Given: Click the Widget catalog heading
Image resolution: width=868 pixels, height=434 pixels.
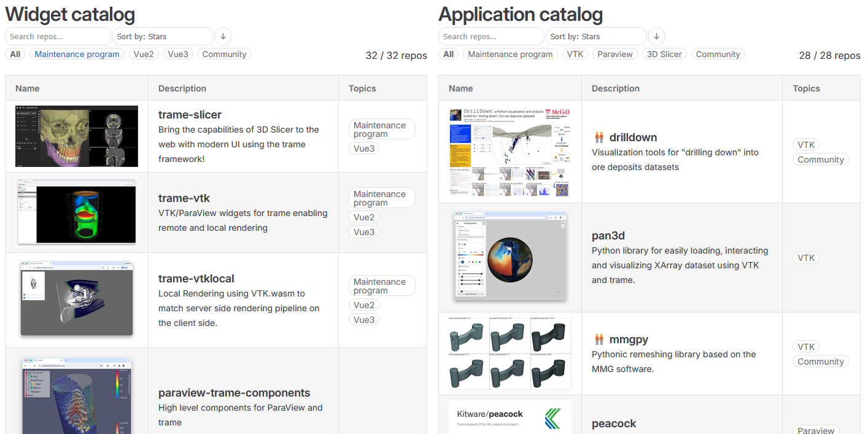Looking at the screenshot, I should [70, 14].
